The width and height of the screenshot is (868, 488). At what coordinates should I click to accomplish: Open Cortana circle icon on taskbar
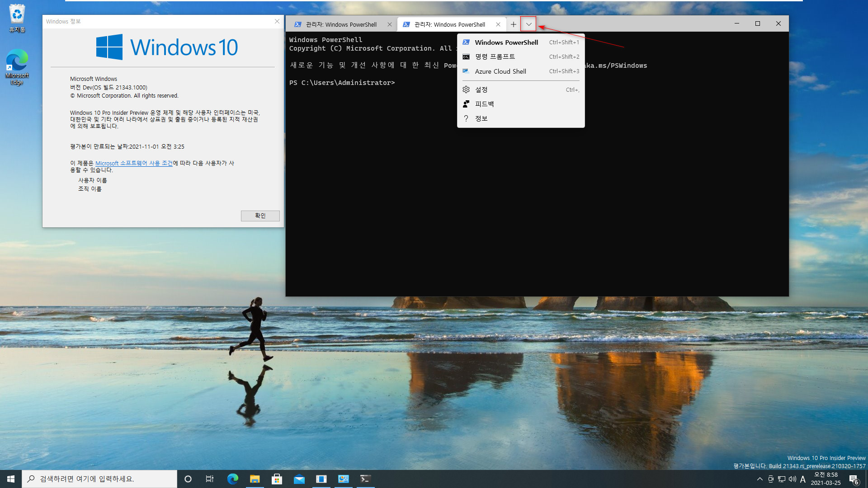[x=188, y=479]
